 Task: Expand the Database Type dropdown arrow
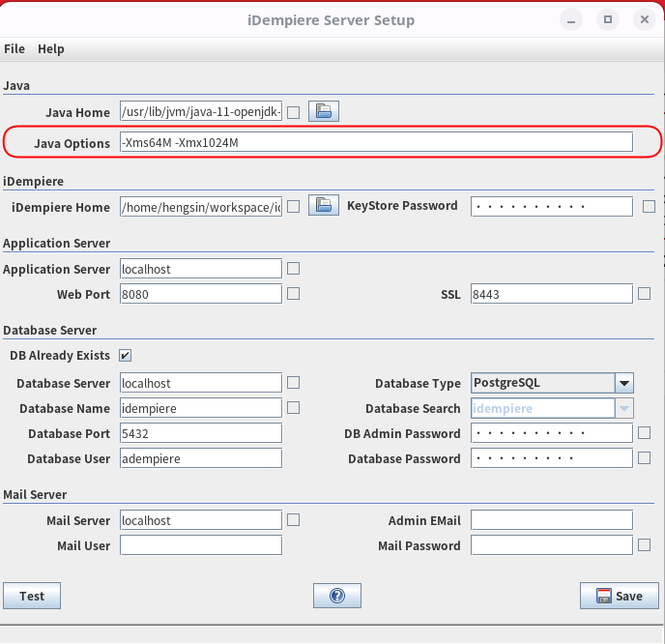pyautogui.click(x=624, y=383)
